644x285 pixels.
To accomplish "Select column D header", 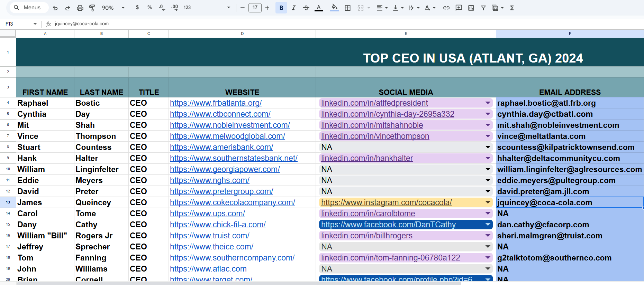I will [x=242, y=34].
